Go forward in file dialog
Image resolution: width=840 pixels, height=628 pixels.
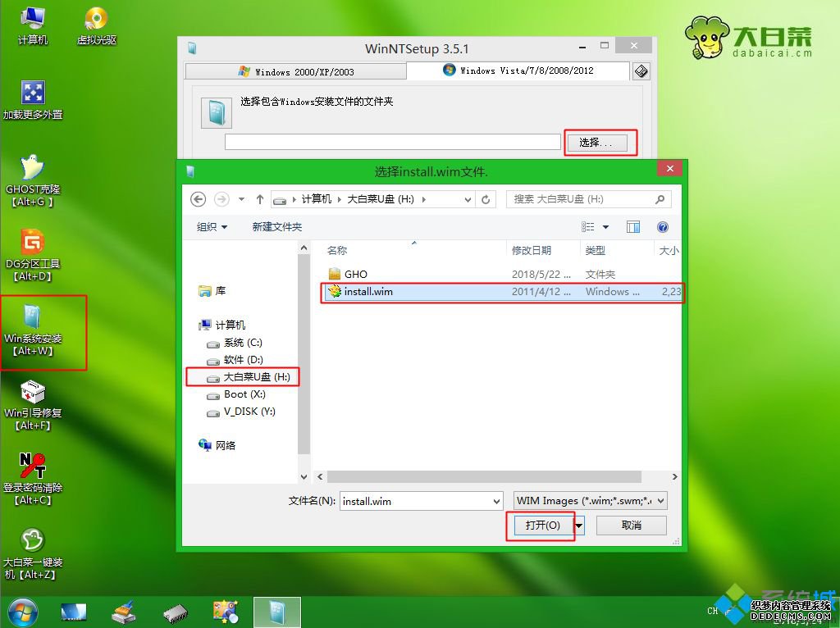221,199
